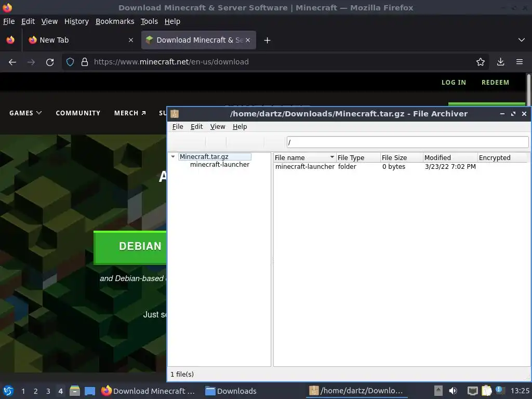Image resolution: width=532 pixels, height=399 pixels.
Task: Sort by the File Size column header
Action: point(402,157)
